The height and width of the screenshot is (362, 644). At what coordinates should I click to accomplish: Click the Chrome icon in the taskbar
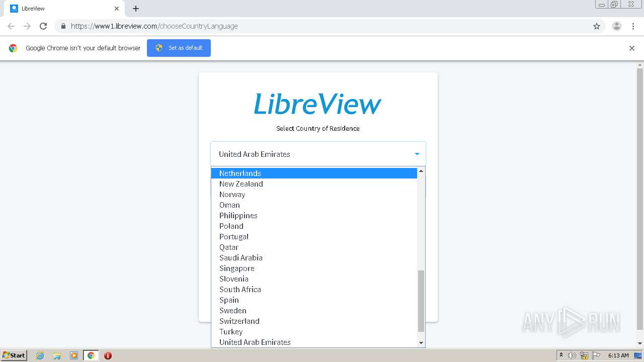(x=91, y=355)
